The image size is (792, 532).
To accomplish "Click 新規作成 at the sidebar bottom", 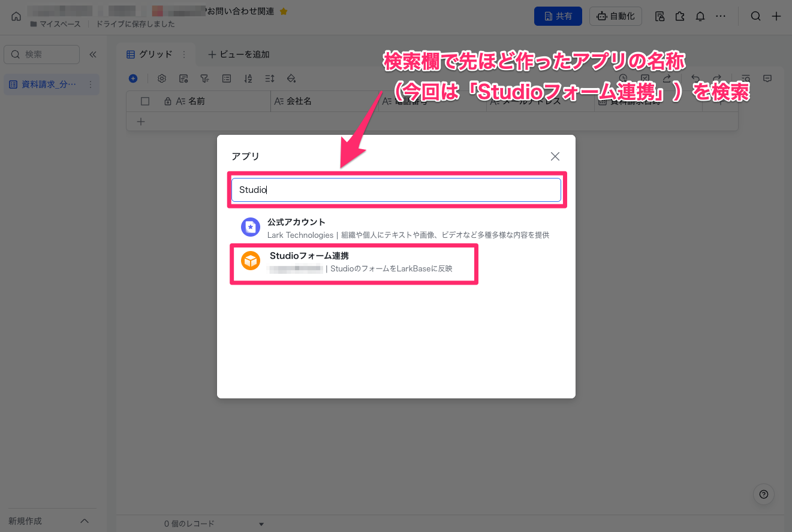I will click(25, 521).
